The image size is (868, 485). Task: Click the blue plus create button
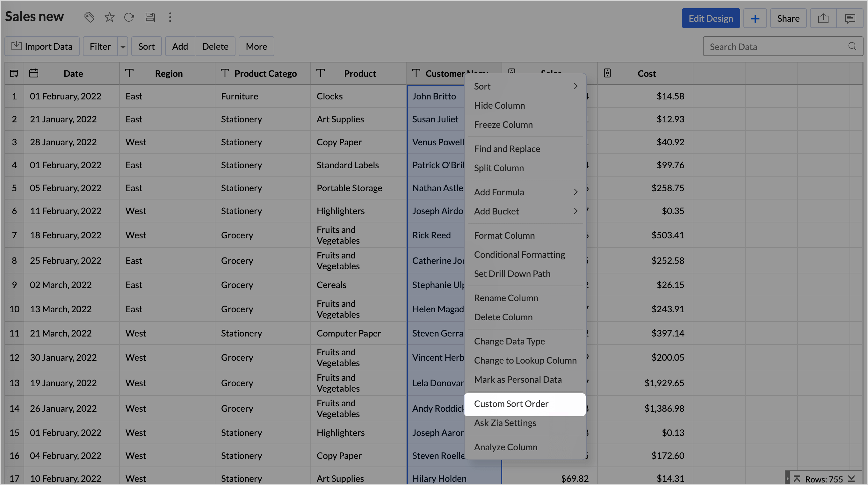click(x=755, y=18)
